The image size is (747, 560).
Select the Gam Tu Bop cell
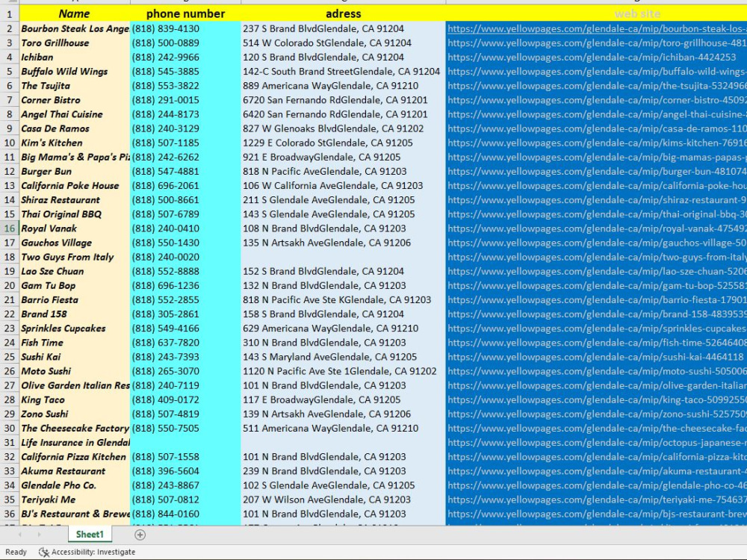coord(74,285)
